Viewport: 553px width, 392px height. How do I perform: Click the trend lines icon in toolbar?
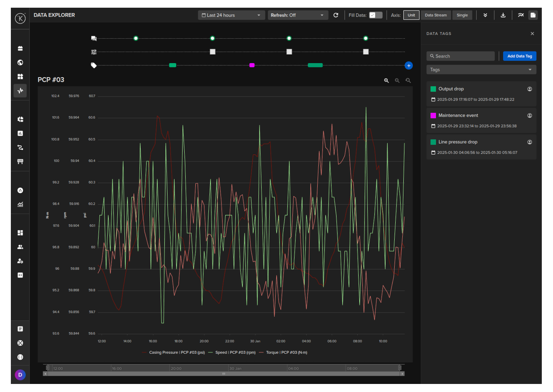click(x=521, y=15)
